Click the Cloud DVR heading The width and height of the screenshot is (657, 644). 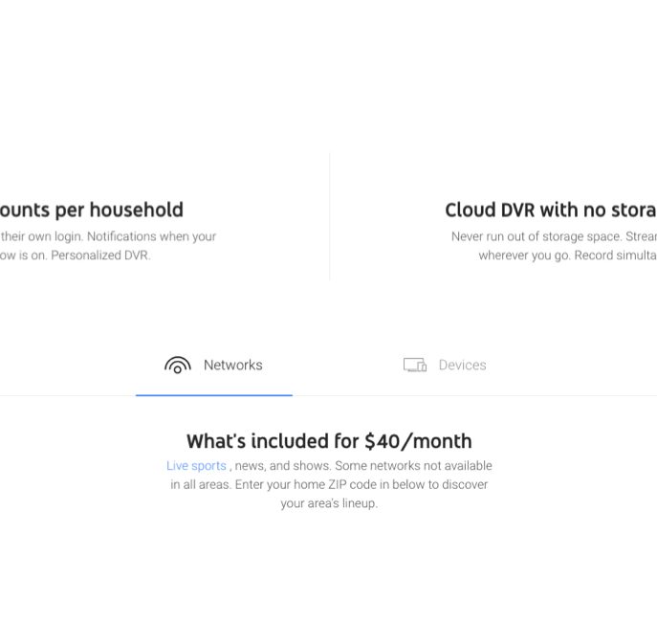550,210
